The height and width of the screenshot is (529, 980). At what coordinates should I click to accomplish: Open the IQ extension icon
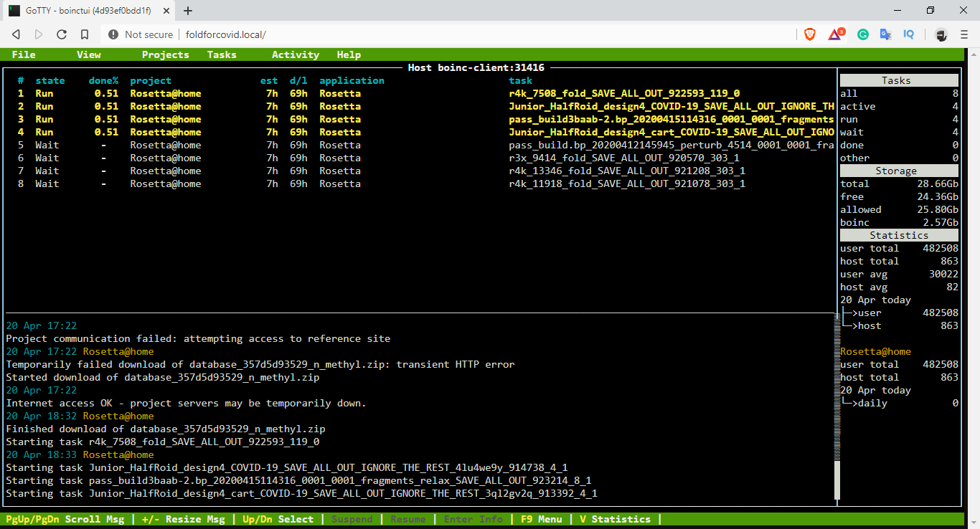click(x=908, y=34)
